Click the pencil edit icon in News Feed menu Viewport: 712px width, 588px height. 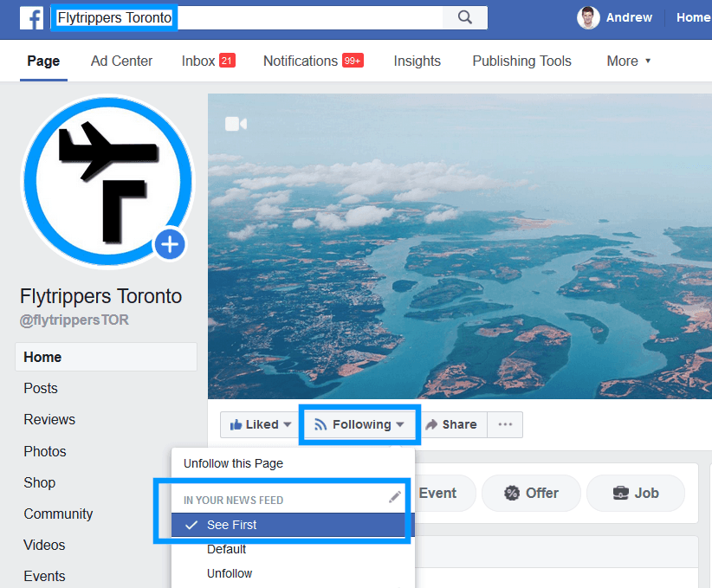click(x=395, y=497)
